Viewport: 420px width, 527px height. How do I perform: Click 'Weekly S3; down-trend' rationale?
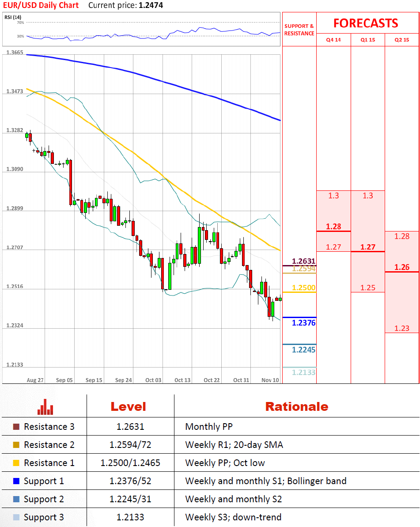coord(233,517)
